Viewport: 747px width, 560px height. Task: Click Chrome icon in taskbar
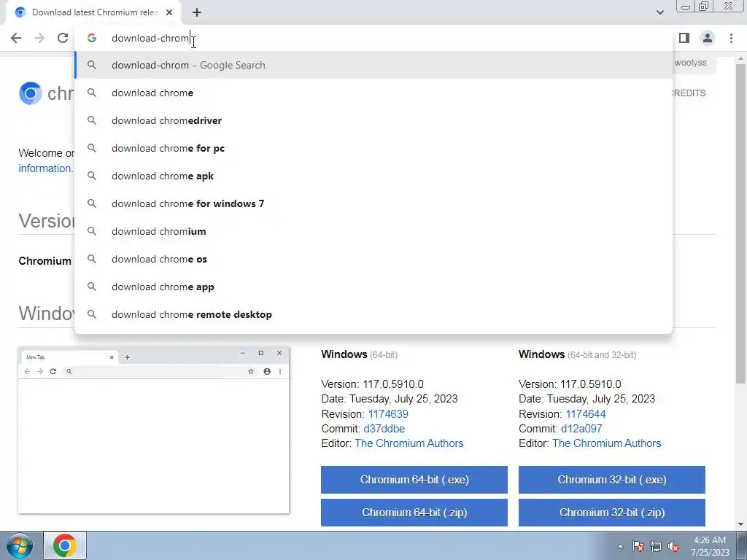(65, 545)
